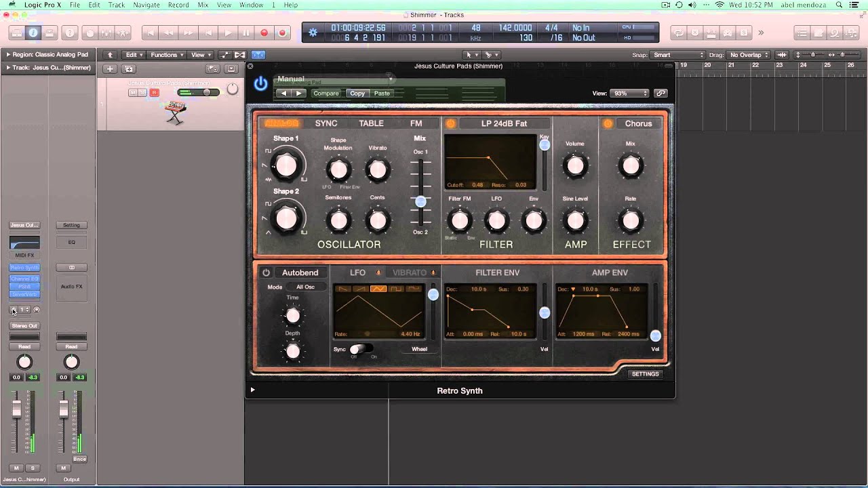Viewport: 868px width, 488px height.
Task: Open the Editors icon in toolbar
Action: 122,33
